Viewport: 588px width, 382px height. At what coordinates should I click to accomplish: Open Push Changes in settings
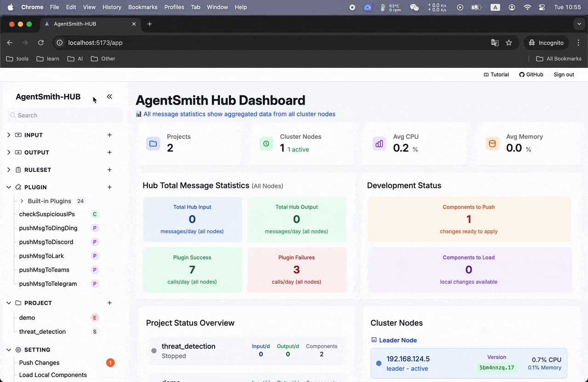(40, 363)
